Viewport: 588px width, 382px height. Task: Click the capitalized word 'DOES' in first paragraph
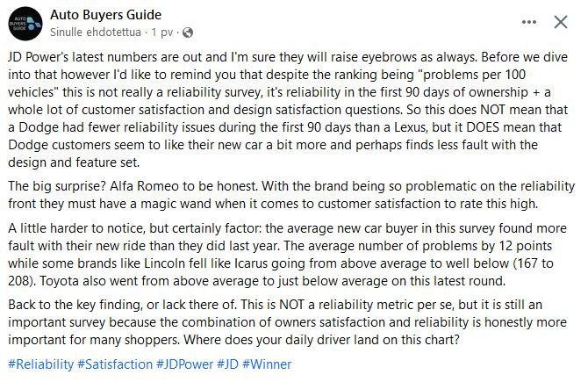pyautogui.click(x=483, y=126)
